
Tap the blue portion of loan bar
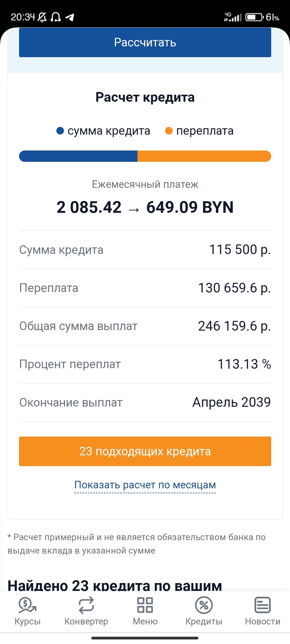click(x=78, y=156)
